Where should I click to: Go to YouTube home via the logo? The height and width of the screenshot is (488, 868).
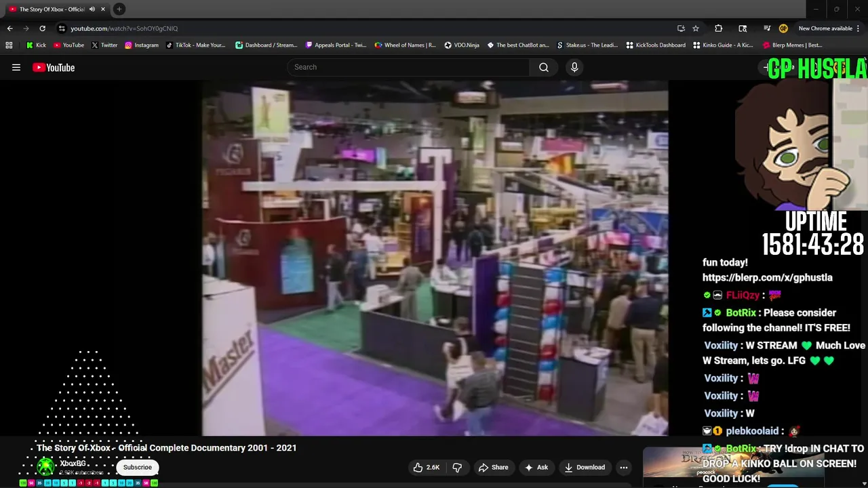pos(54,67)
